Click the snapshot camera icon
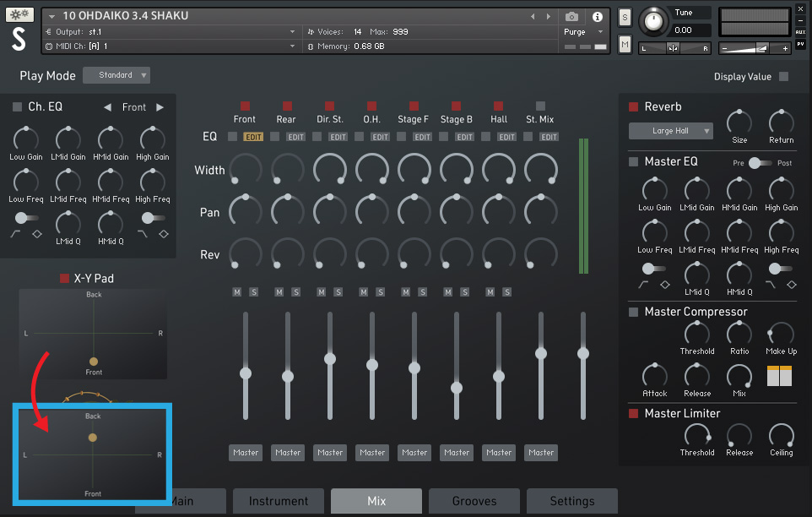The width and height of the screenshot is (812, 517). coord(571,17)
